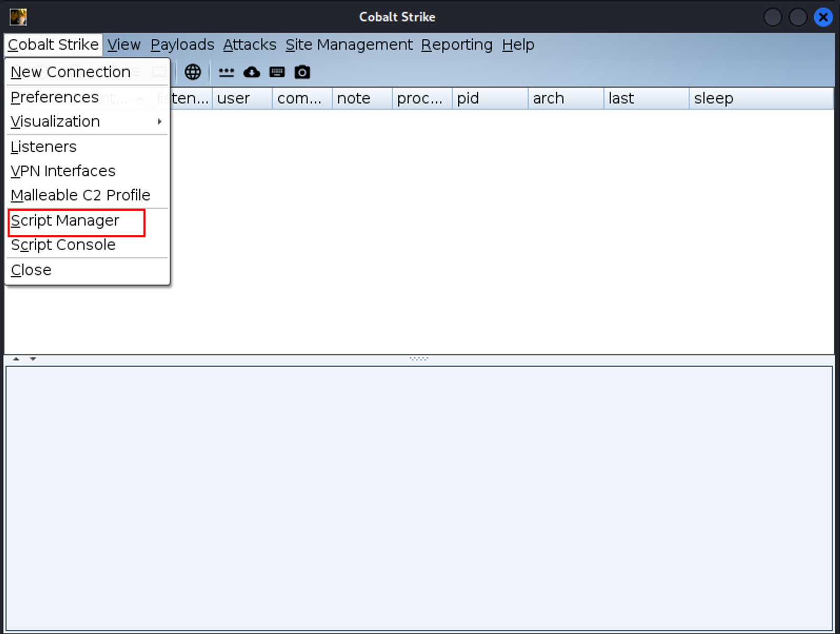Choose Close at the bottom of the menu

pos(87,270)
